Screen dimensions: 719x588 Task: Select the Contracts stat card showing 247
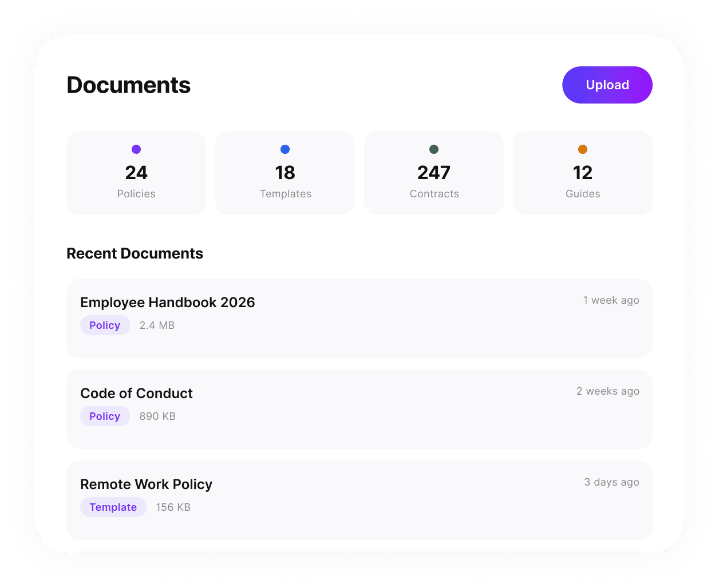click(x=433, y=173)
